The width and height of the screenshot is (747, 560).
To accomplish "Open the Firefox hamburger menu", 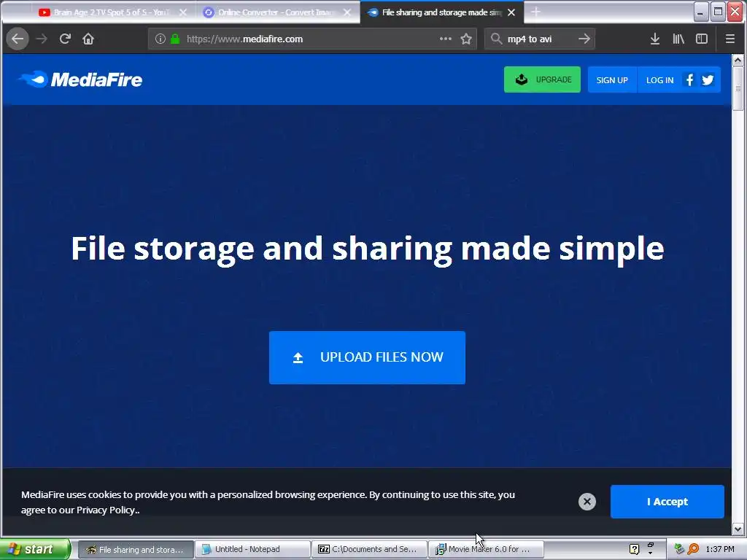I will click(x=729, y=39).
